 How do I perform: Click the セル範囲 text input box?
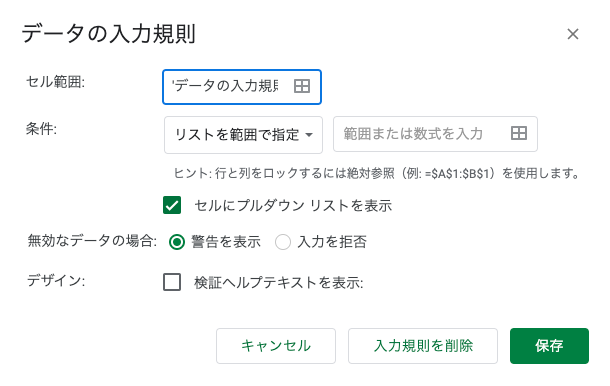point(242,87)
